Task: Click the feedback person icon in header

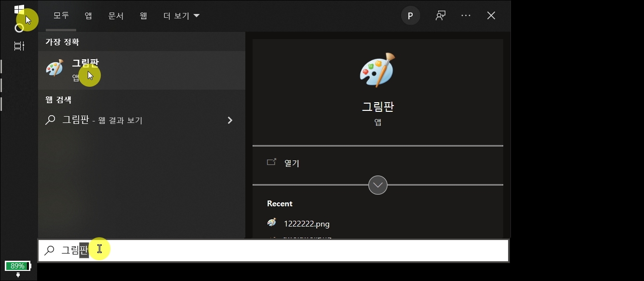Action: [440, 15]
